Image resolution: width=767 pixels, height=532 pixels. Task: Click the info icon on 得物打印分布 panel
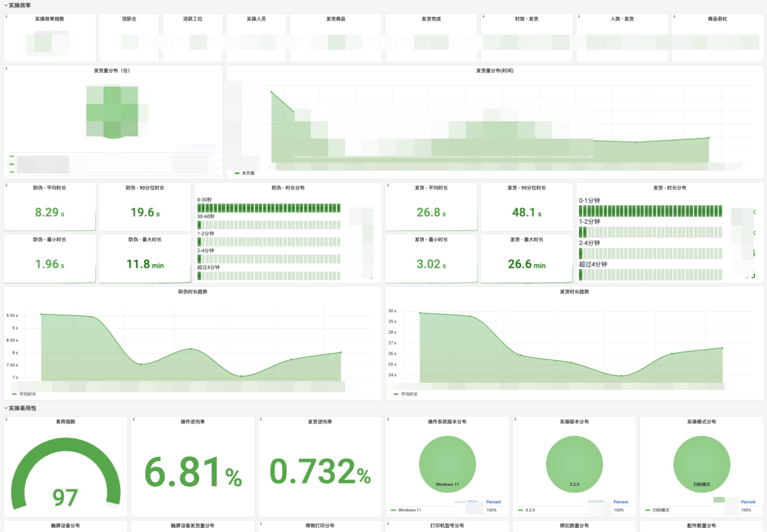261,523
